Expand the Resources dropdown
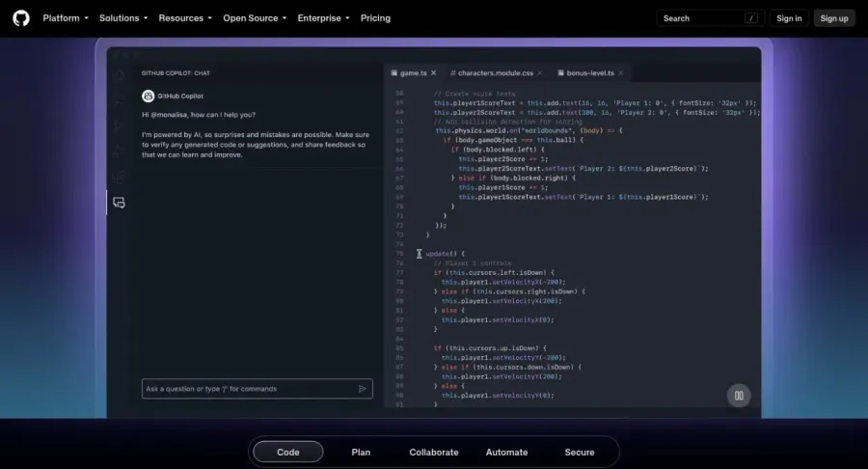Viewport: 868px width, 469px height. click(185, 18)
